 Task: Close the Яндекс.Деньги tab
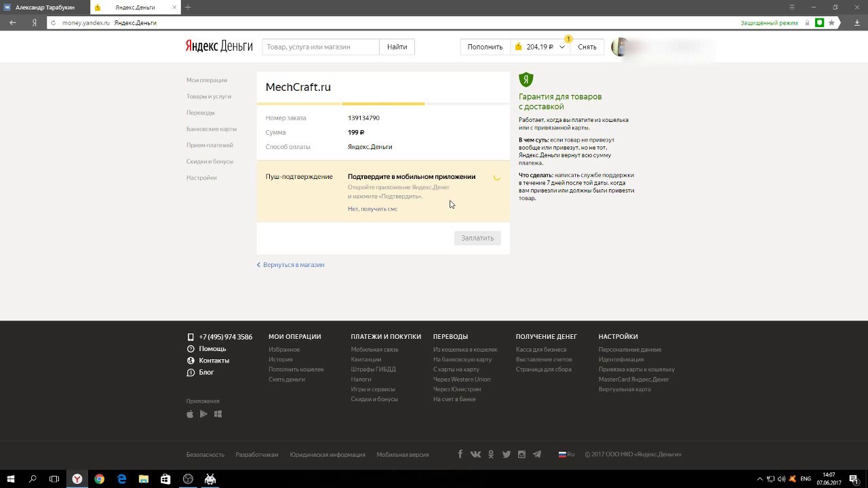click(x=174, y=7)
